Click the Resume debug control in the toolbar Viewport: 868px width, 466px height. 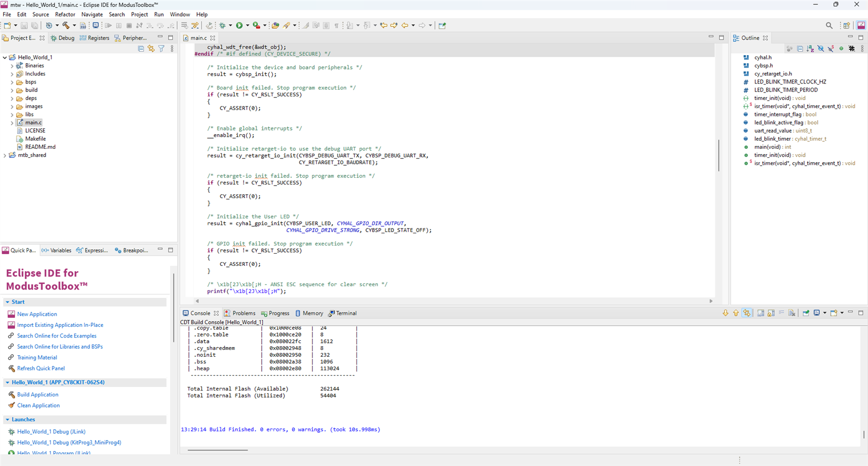[x=108, y=25]
